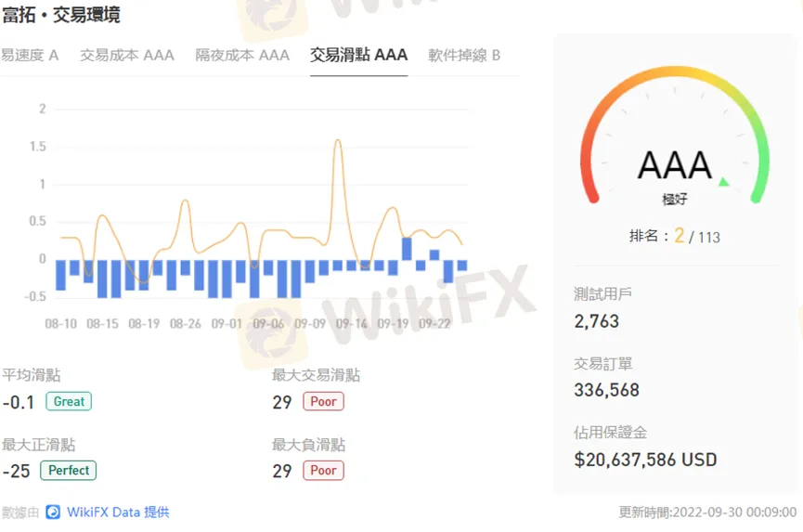
Task: Select the 交易滑點 AAA tab
Action: (x=358, y=55)
